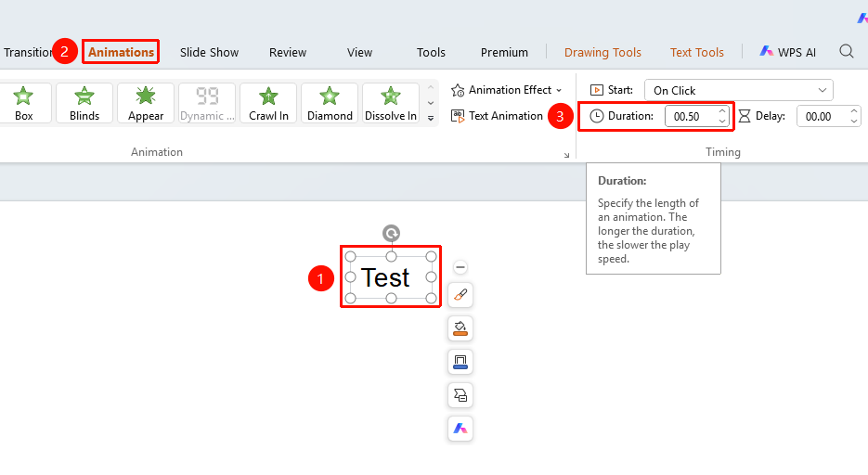Click the floating toolbar text box icon
Screen dimensions: 868x475
point(460,395)
